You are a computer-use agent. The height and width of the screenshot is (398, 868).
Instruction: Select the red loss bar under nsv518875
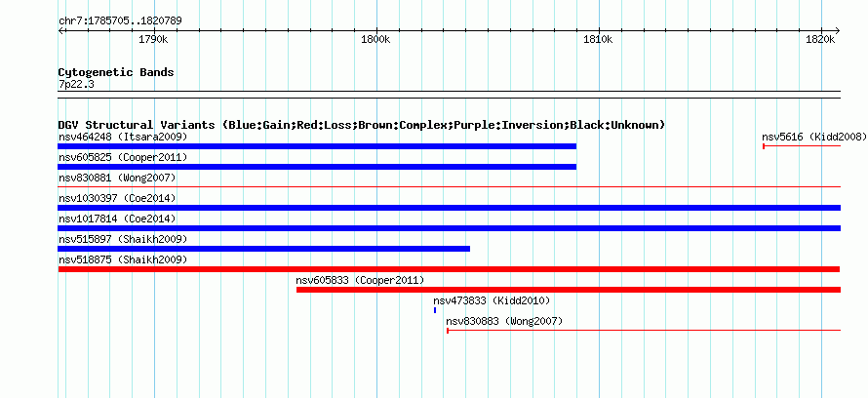pos(449,269)
